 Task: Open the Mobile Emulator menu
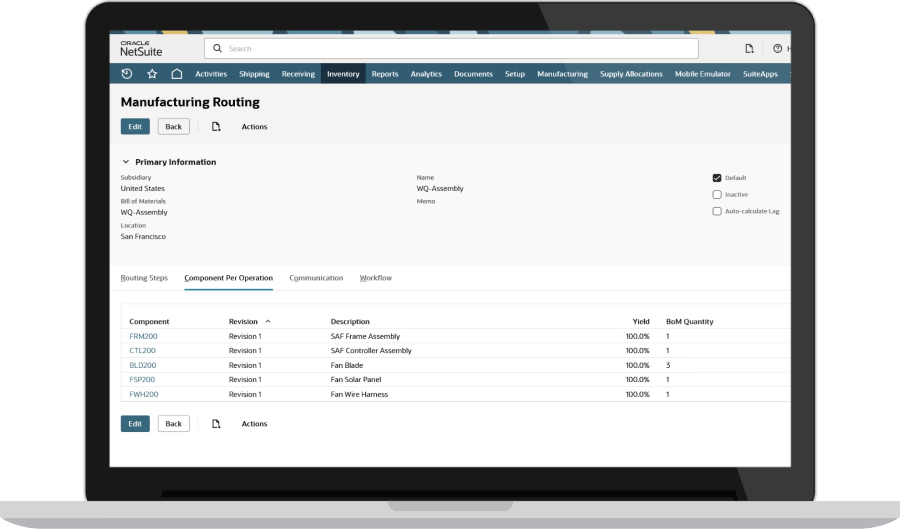[x=703, y=73]
